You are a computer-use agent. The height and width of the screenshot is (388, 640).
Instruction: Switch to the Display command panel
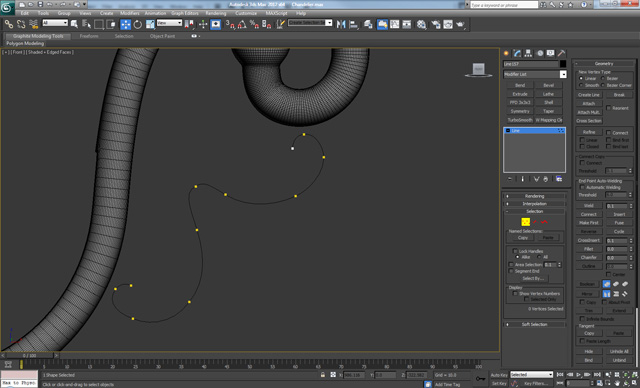point(551,53)
